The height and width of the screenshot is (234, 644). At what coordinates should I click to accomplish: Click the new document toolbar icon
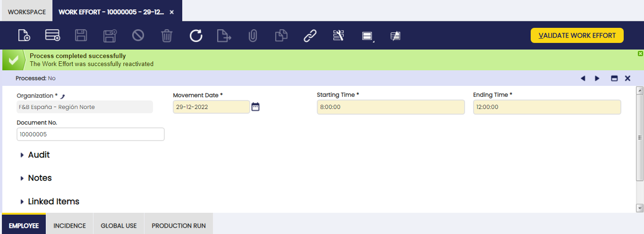(x=24, y=35)
